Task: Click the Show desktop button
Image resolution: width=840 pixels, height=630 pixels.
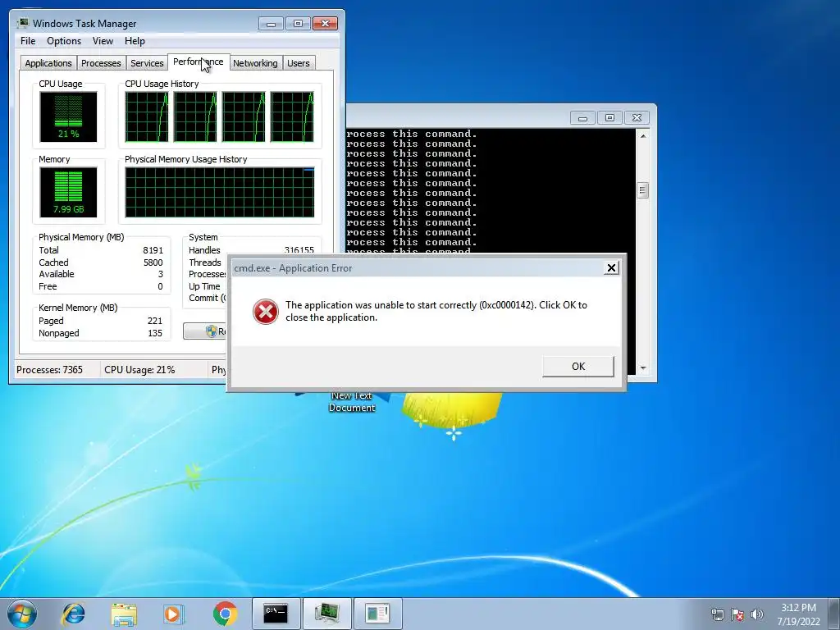Action: pos(834,614)
